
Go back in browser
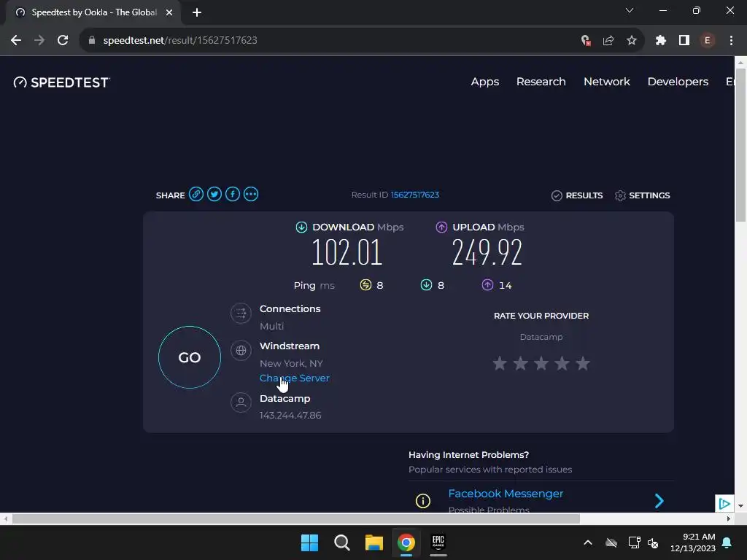pos(16,41)
